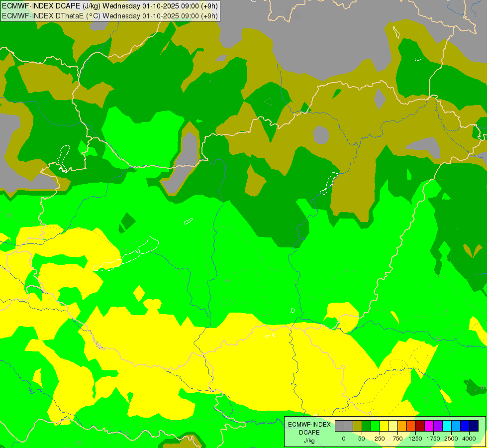Click the long white Lake Balaton outline

(126, 254)
